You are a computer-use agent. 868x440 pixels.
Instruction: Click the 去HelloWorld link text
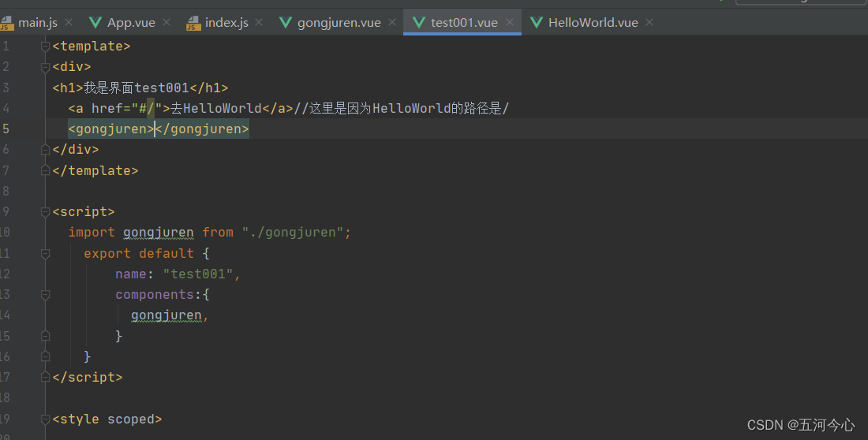pyautogui.click(x=216, y=108)
